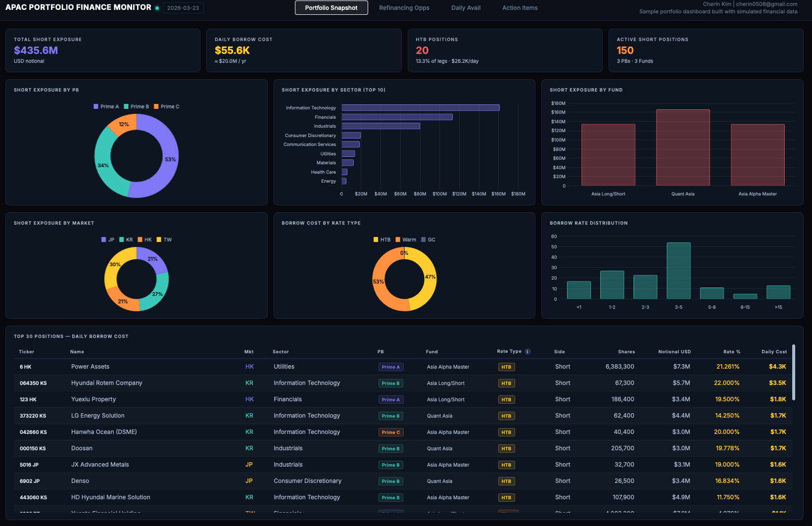Toggle HTB rate type legend item
Screen dimensions: 812x526
(x=382, y=239)
